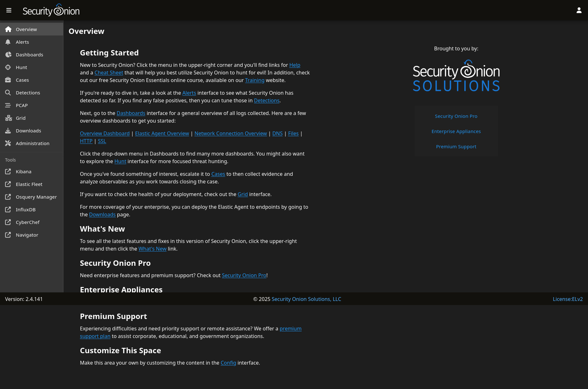Open the Files dashboard link

[293, 133]
